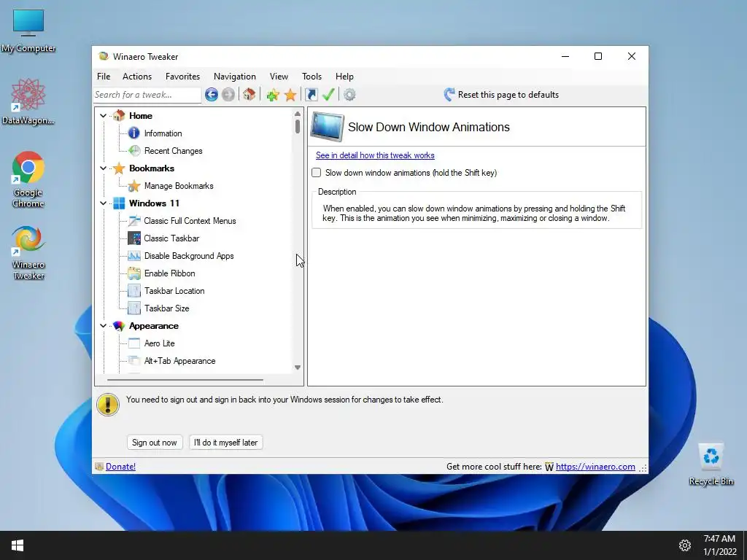This screenshot has height=560, width=747.
Task: Collapse the Home tree node
Action: point(103,116)
